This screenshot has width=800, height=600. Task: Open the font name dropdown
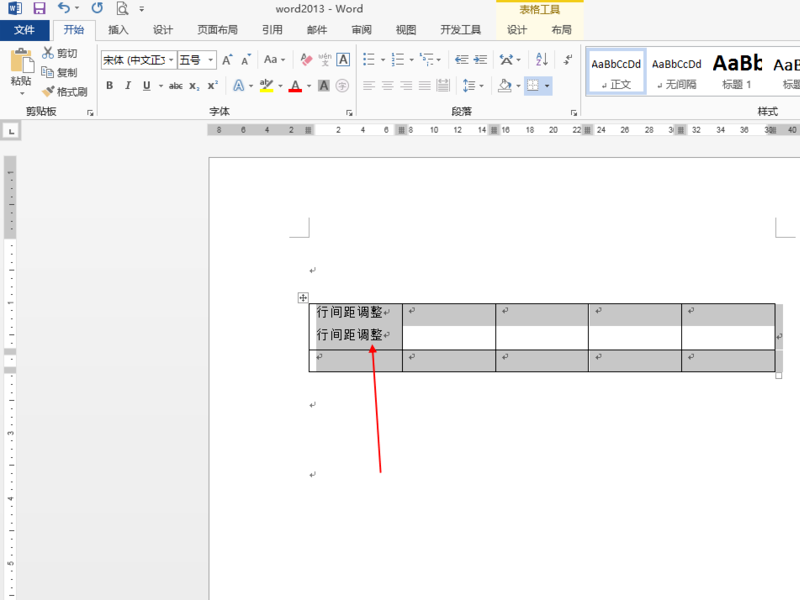click(171, 60)
